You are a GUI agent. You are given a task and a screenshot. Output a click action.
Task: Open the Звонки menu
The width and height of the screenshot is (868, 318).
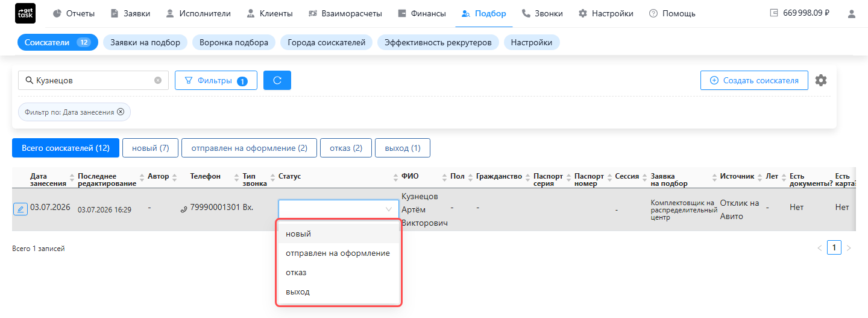[x=542, y=13]
